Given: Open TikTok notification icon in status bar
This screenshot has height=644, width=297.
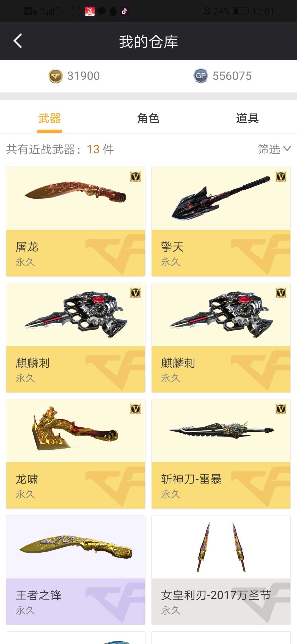Looking at the screenshot, I should coord(124,11).
